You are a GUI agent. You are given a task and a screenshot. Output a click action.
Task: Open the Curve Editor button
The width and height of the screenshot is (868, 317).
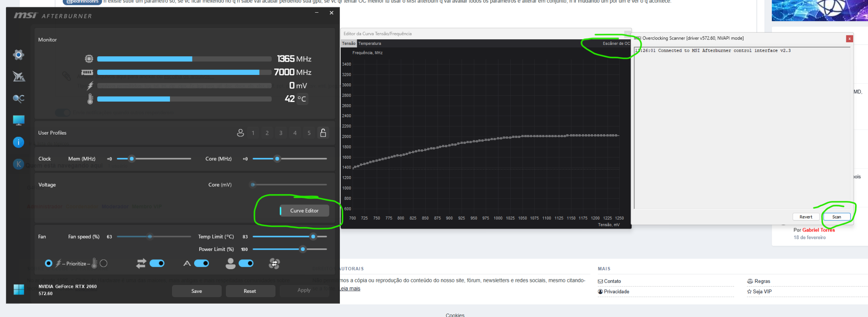coord(304,211)
